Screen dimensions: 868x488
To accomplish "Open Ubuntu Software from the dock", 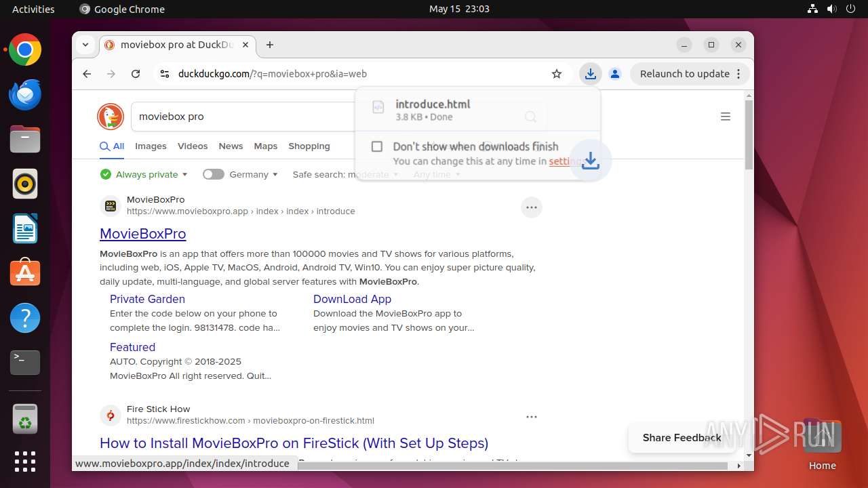I will tap(25, 273).
